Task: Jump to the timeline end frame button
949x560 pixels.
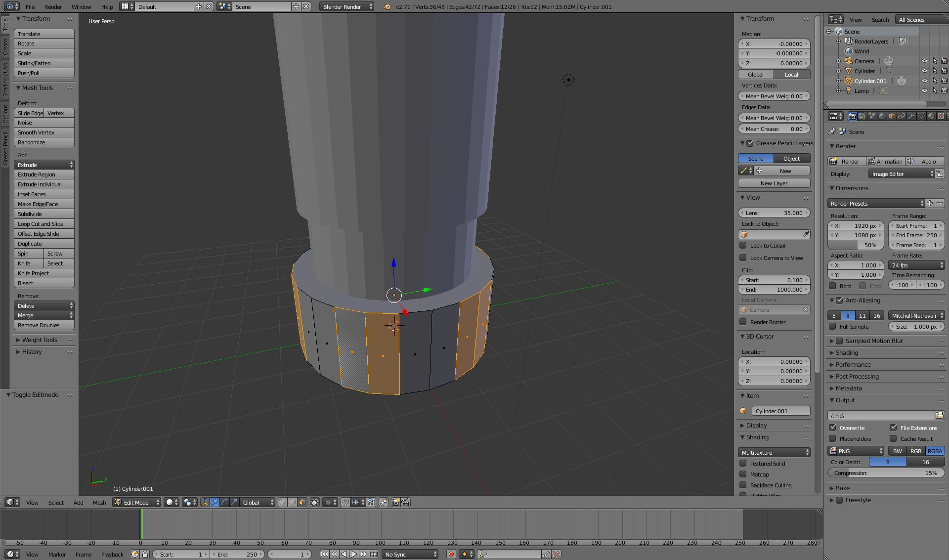Action: (374, 554)
